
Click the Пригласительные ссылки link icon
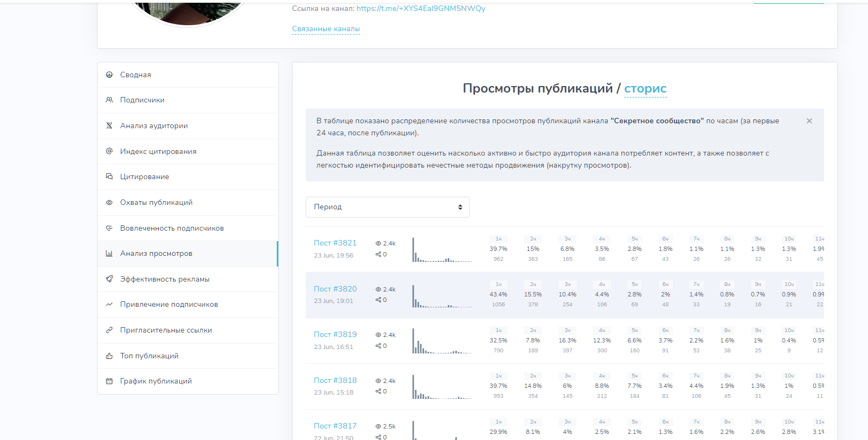tap(109, 330)
